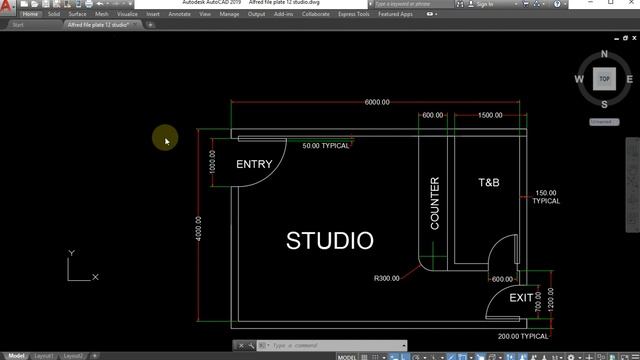Expand the ribbon minimize options arrow

click(x=436, y=14)
